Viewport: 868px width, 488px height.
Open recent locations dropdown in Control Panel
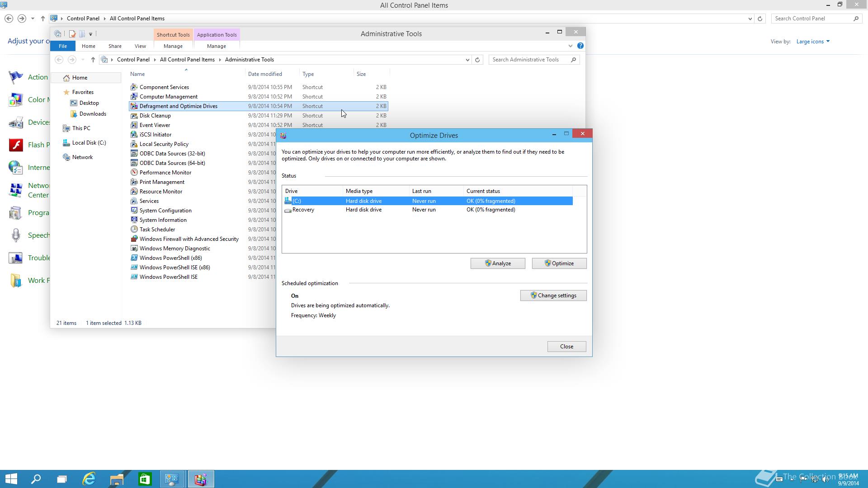(33, 19)
